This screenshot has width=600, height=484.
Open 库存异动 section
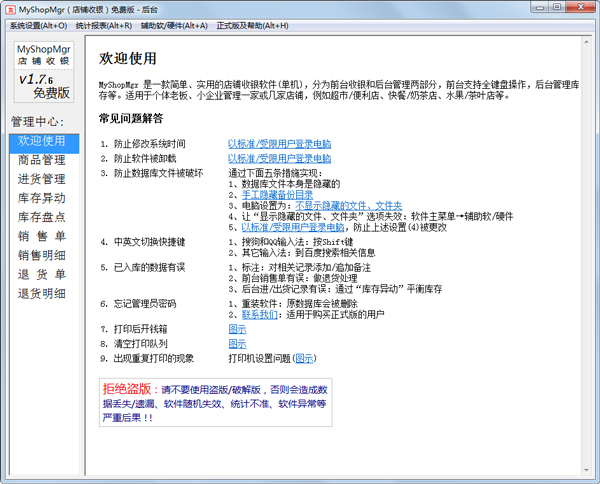coord(42,198)
